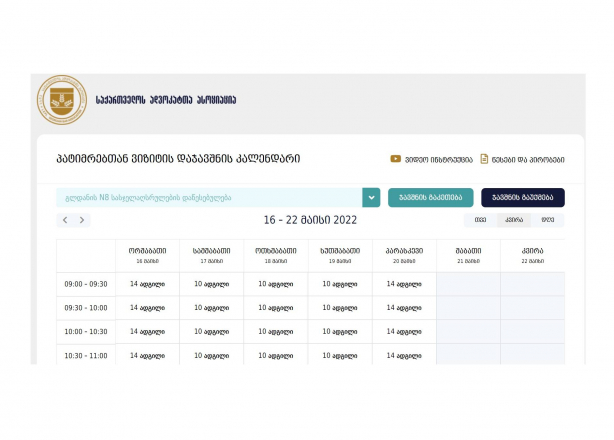Switch to the დღე day view tab

[548, 220]
